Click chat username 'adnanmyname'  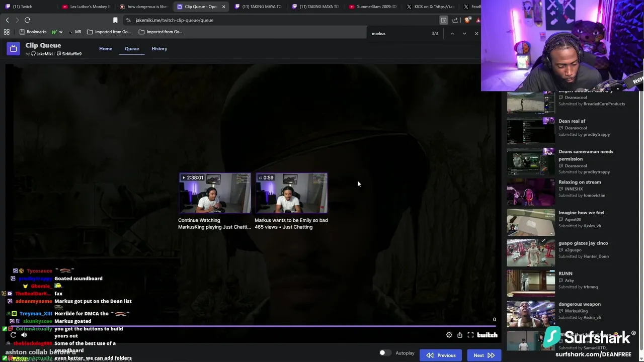(x=34, y=301)
